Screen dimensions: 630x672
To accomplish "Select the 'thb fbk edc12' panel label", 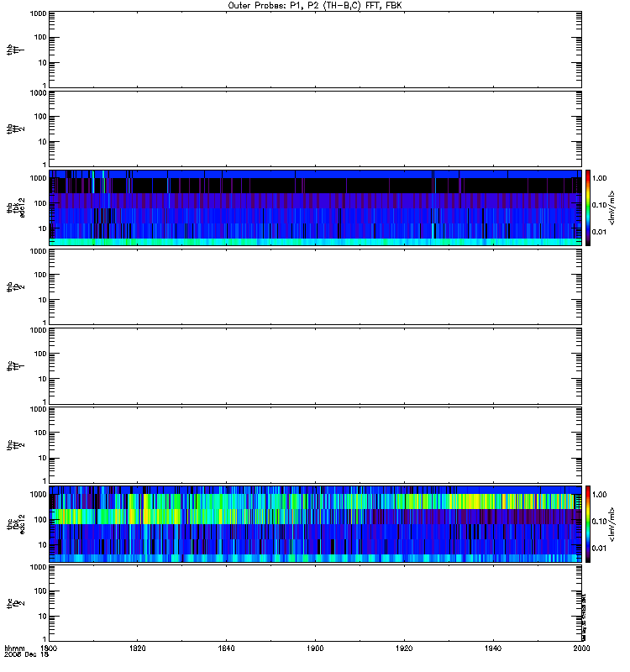I will (16, 207).
